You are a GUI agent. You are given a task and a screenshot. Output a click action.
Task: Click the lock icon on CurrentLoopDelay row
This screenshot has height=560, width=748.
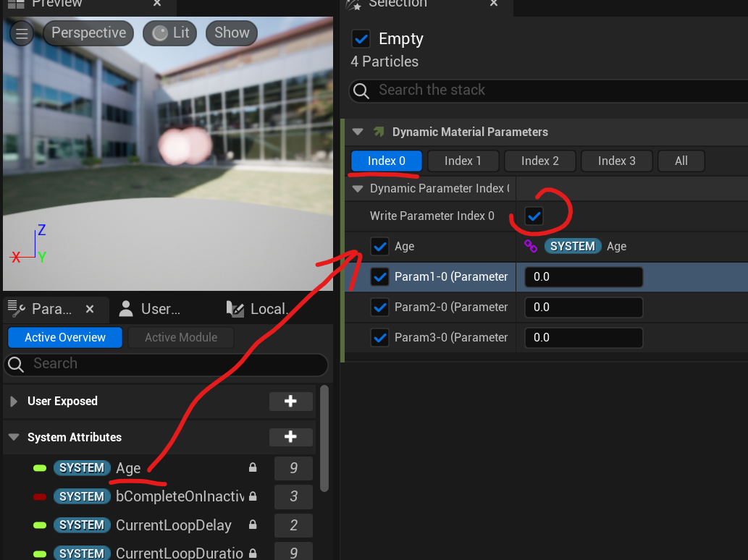click(253, 525)
